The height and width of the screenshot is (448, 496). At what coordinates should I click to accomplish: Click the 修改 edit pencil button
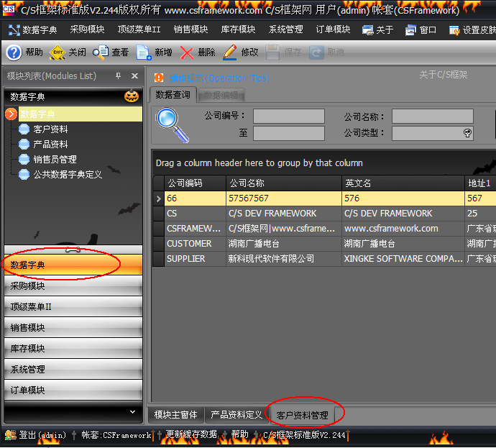(240, 52)
